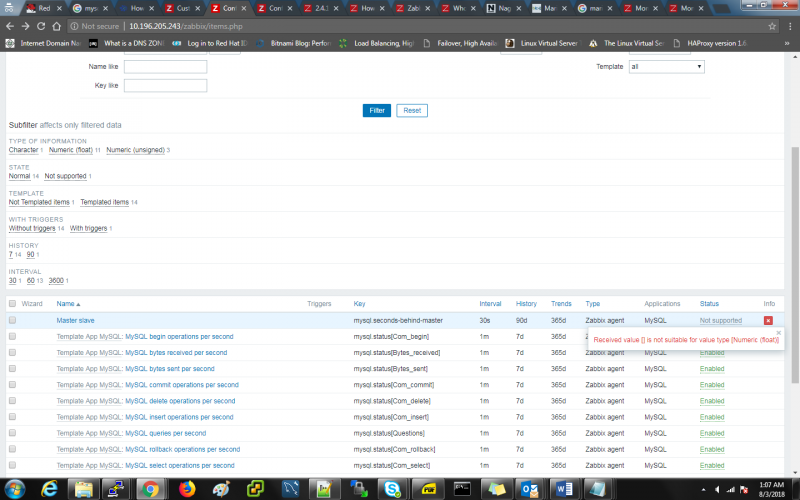
Task: Select the Templated items subfilter
Action: 104,202
